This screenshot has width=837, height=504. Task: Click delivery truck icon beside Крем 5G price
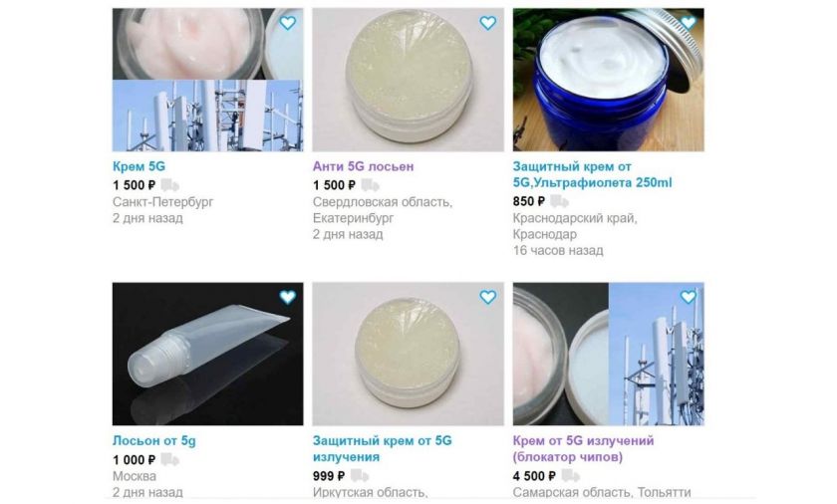click(169, 185)
